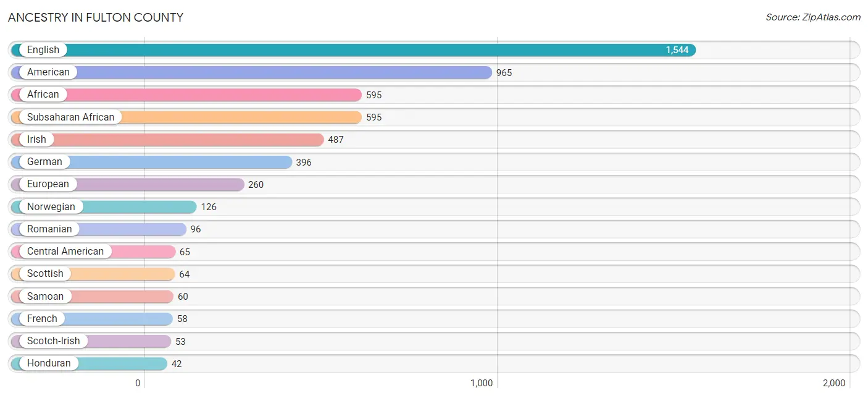The height and width of the screenshot is (398, 868).
Task: Click the 396 value beside German
Action: tap(304, 163)
